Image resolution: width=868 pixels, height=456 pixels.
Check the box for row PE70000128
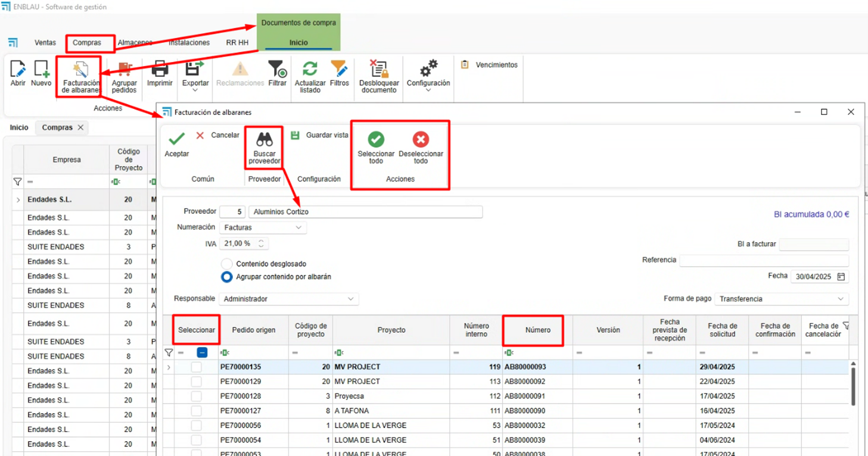click(196, 396)
